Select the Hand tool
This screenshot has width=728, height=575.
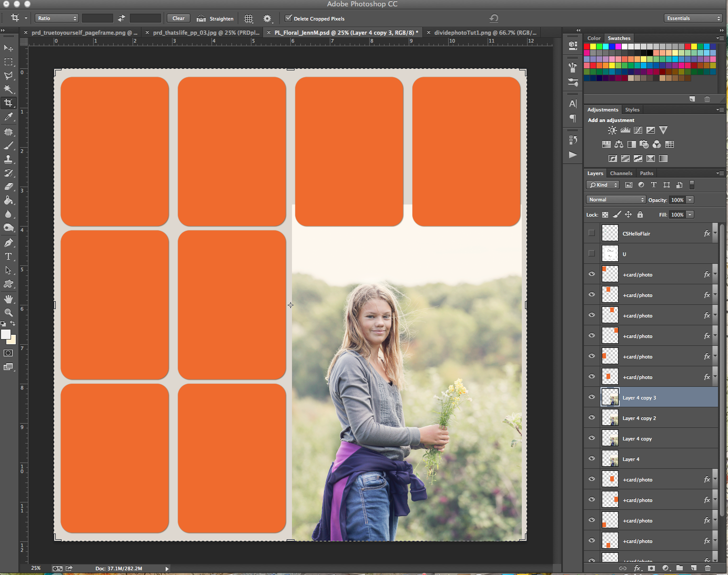[x=8, y=299]
